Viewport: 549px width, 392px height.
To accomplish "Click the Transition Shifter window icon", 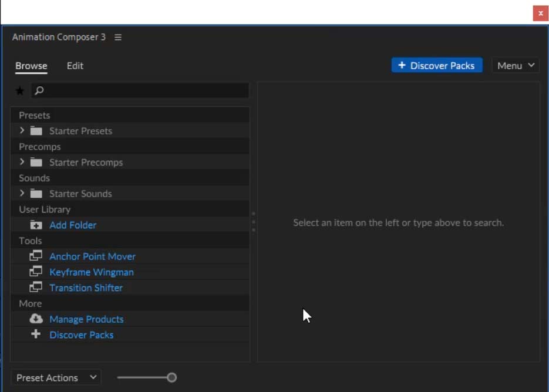I will click(x=36, y=288).
